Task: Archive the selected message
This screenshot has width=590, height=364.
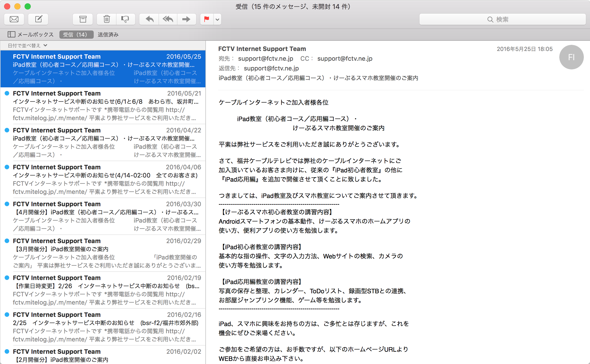Action: point(83,19)
